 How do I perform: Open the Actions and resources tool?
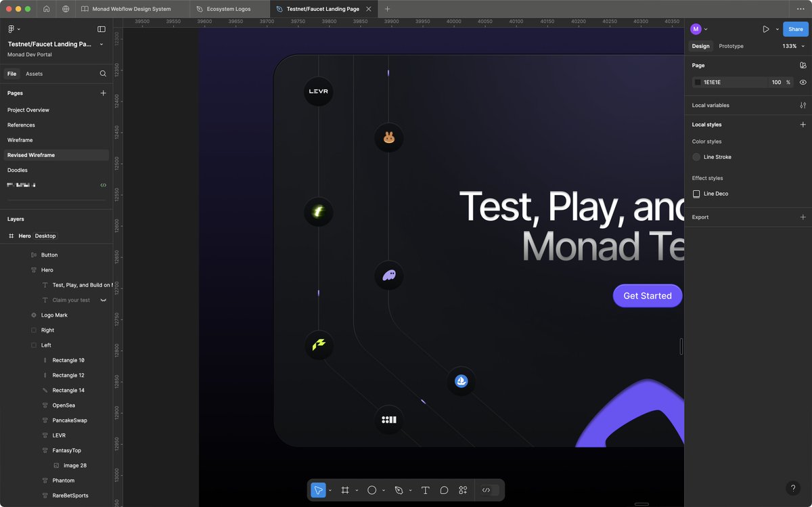click(463, 490)
